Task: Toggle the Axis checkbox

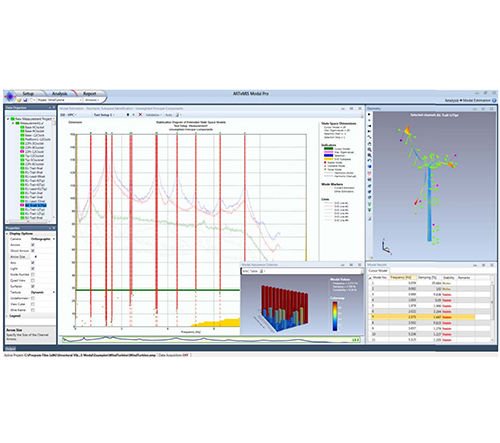Action: pos(33,263)
